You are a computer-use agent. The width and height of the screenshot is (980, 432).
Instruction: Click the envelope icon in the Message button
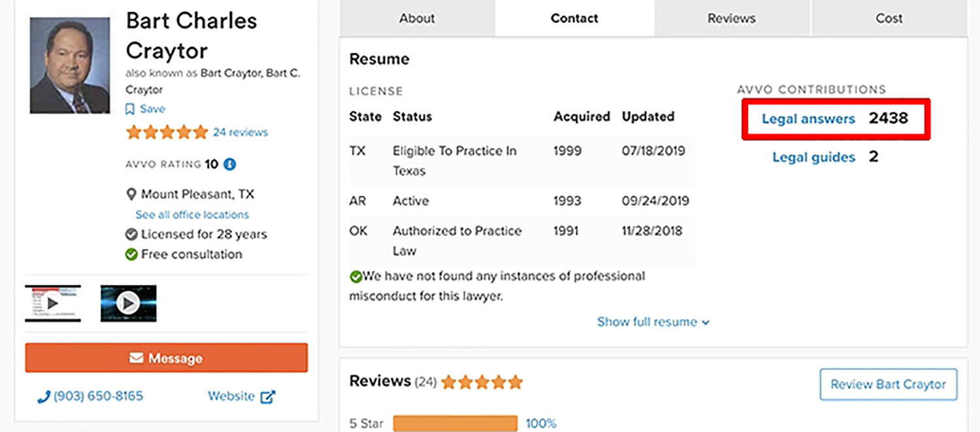pos(136,357)
